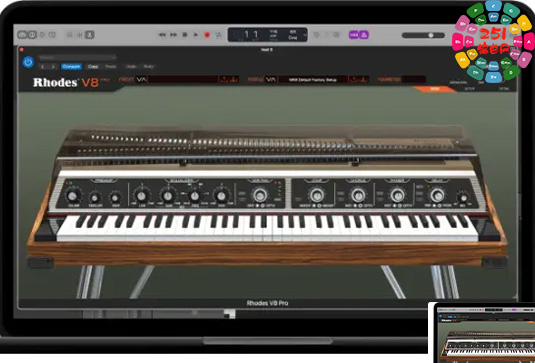
Task: Click the Vari-Pan large knob
Action: (x=260, y=195)
